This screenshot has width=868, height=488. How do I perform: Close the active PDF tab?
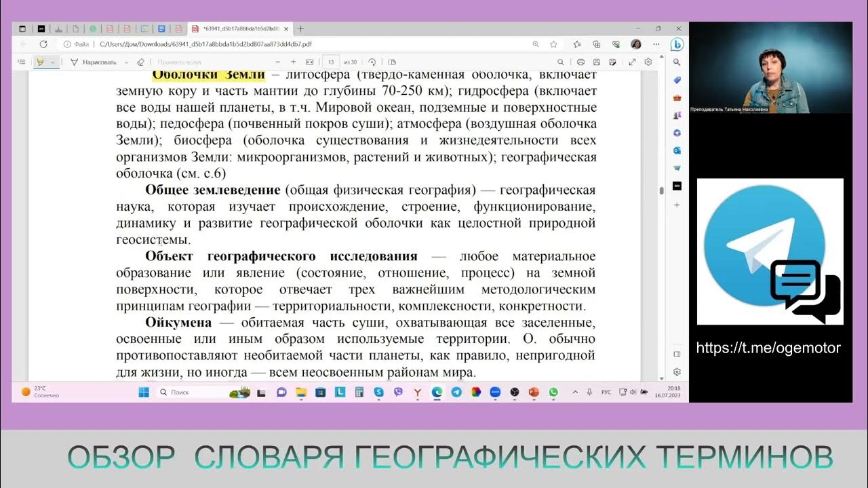(x=285, y=29)
